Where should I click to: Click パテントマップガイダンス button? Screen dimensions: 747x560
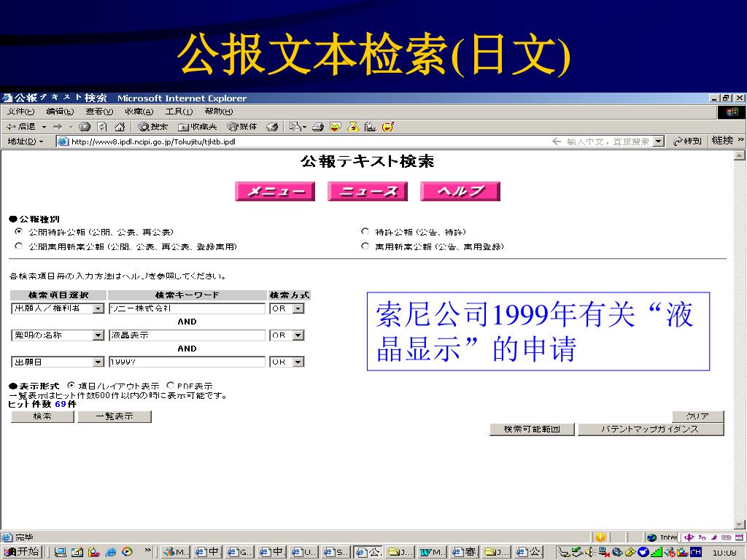pos(651,429)
